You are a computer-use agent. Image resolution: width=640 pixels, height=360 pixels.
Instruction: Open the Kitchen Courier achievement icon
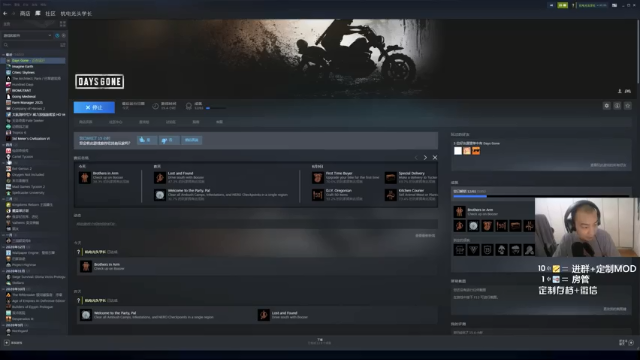(x=391, y=195)
